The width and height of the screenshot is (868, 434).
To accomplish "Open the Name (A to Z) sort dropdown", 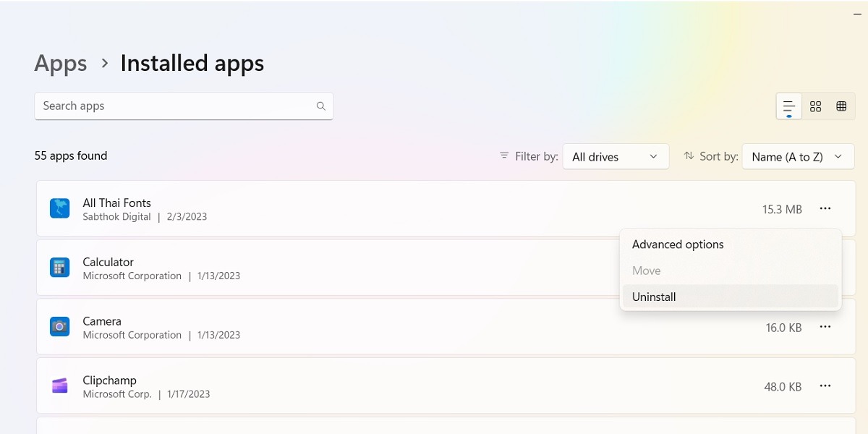I will (x=798, y=156).
